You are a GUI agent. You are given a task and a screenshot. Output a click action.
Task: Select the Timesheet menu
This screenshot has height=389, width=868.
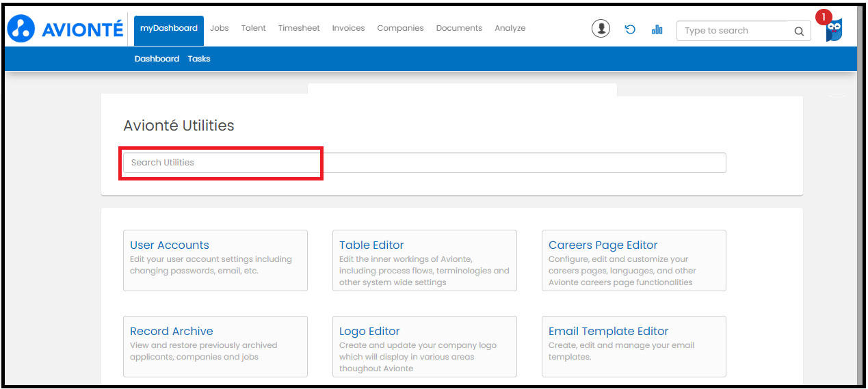[x=299, y=28]
